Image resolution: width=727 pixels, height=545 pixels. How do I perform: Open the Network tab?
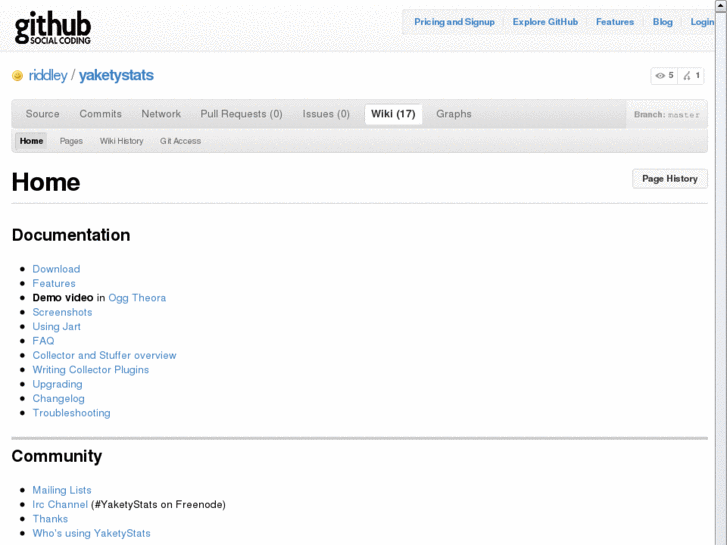tap(161, 114)
